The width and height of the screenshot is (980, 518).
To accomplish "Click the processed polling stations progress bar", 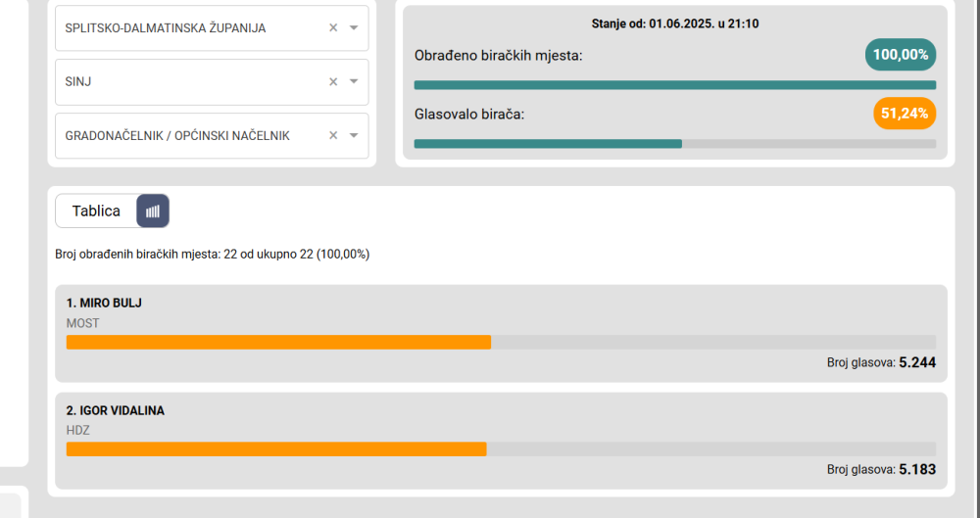I will click(675, 85).
